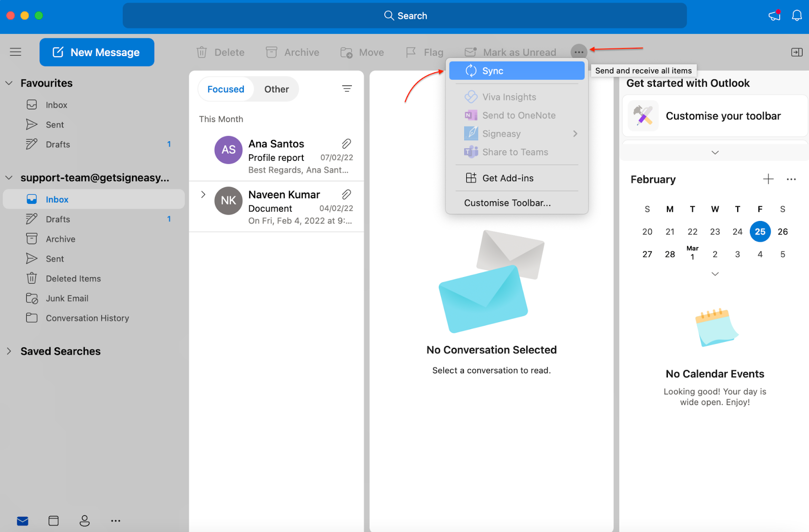Select calendar date 26
The image size is (809, 532).
click(783, 232)
